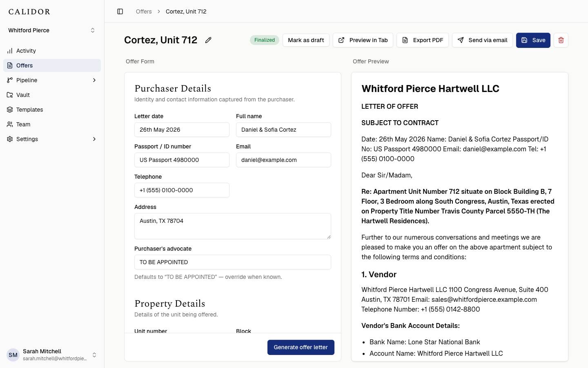
Task: Click the Cortez, Unit 712 breadcrumb text
Action: pos(186,11)
